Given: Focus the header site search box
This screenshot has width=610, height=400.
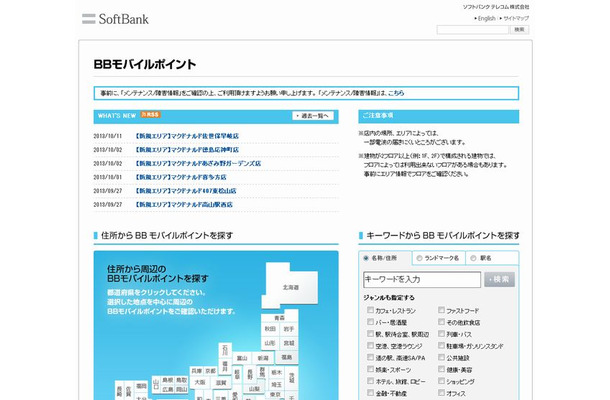Looking at the screenshot, I should (x=473, y=30).
